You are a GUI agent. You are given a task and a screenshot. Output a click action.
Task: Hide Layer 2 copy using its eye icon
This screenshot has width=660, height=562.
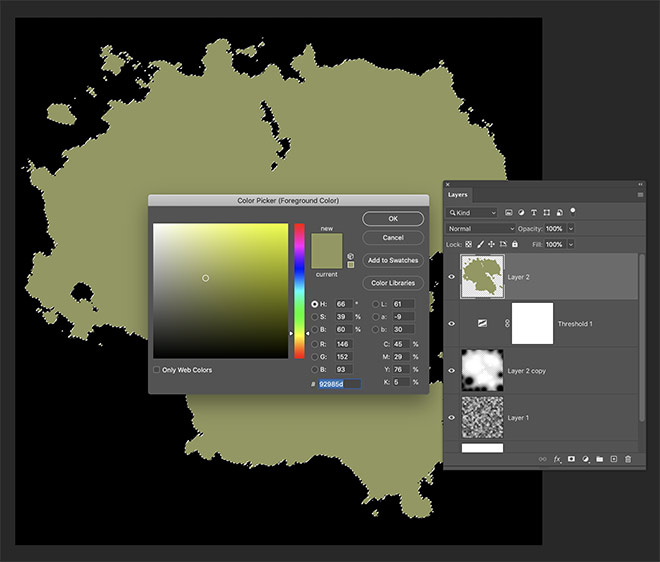click(453, 371)
